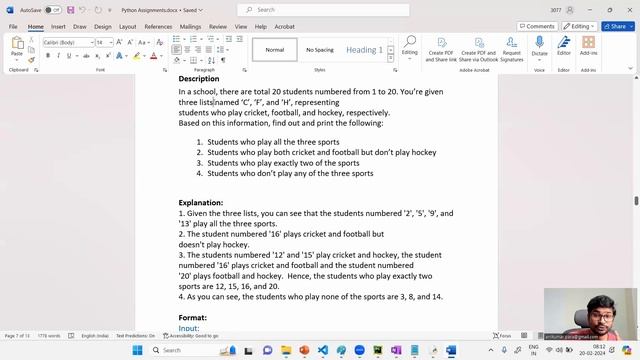Click the font color red A

pyautogui.click(x=153, y=56)
